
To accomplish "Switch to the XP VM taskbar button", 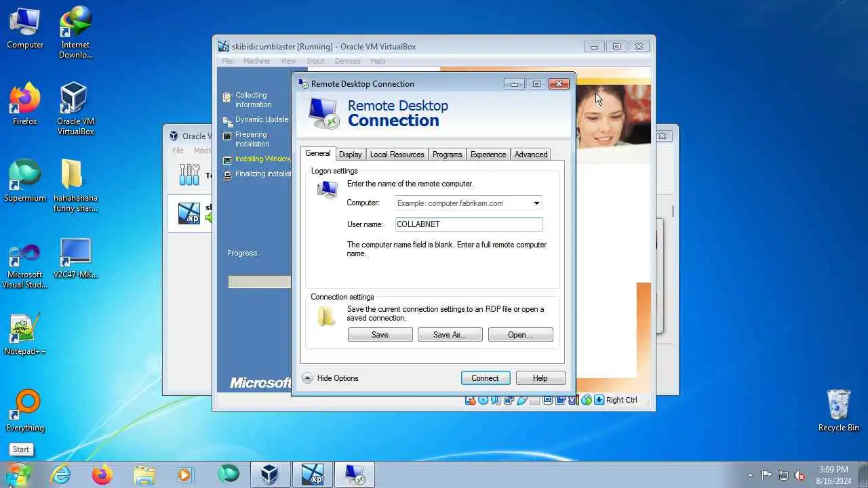I will pos(312,474).
